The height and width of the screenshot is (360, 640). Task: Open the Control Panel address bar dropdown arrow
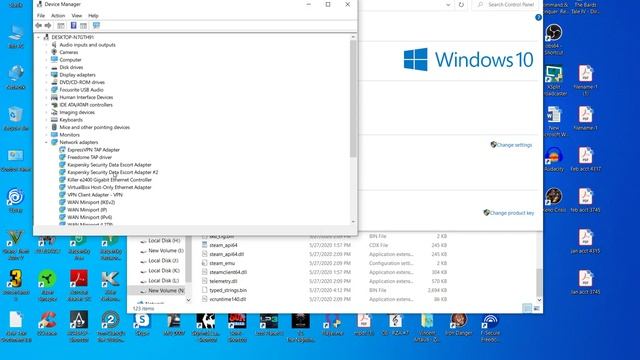pyautogui.click(x=448, y=5)
